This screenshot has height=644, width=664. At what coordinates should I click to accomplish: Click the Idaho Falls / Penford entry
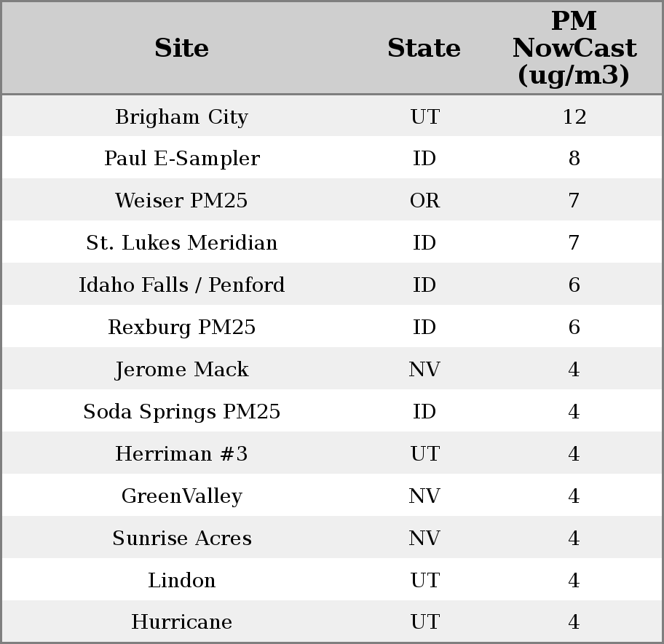181,285
